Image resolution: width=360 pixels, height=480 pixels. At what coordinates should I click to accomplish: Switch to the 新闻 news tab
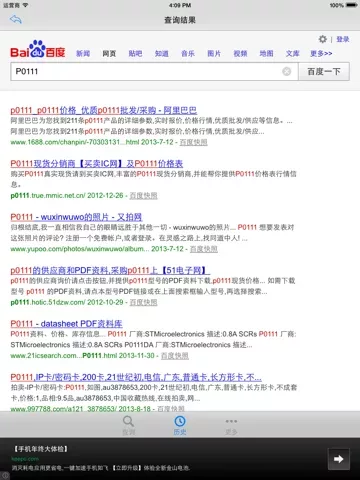click(83, 53)
